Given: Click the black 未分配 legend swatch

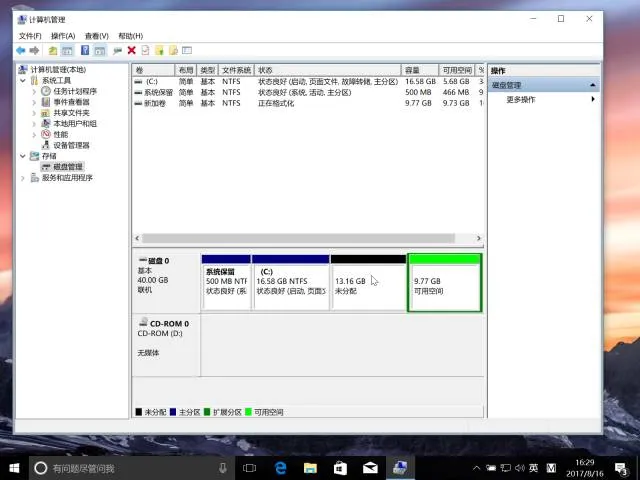Looking at the screenshot, I should [138, 412].
